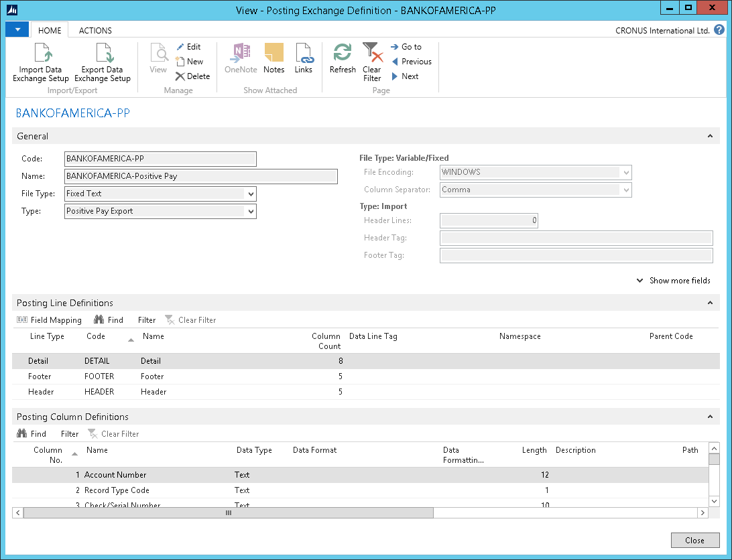The width and height of the screenshot is (732, 560).
Task: Click inside the Header Tag field
Action: click(x=576, y=238)
